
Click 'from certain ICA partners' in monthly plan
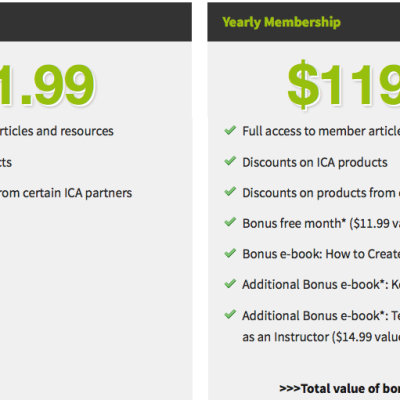(x=66, y=193)
